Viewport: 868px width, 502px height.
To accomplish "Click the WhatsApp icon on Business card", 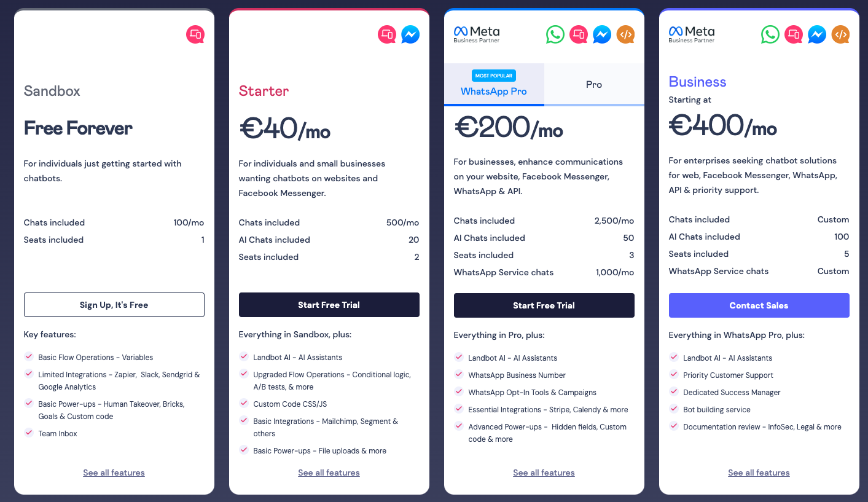I will [770, 34].
